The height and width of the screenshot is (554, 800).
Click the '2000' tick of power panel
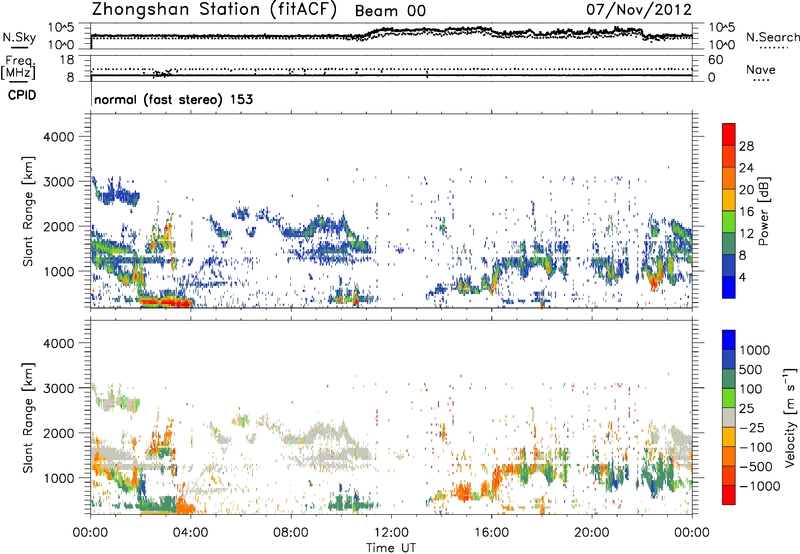point(59,226)
